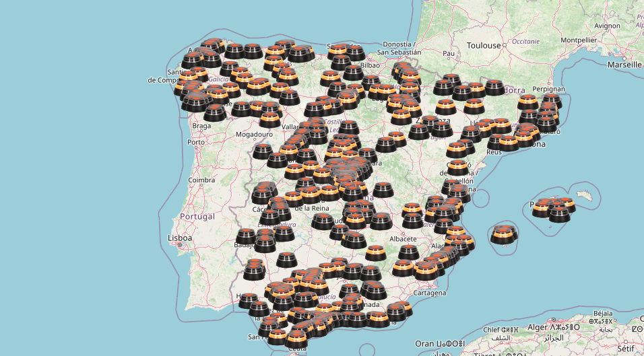Click the Lisboa city label
Screen dimensions: 644x356
[180, 238]
